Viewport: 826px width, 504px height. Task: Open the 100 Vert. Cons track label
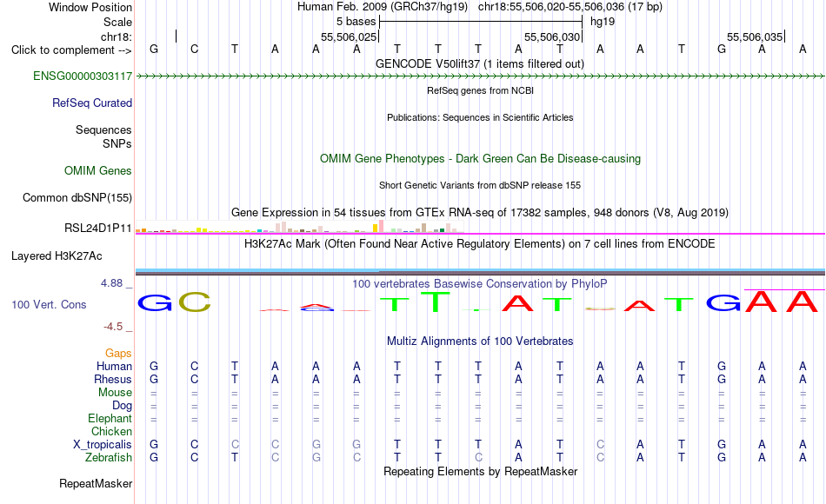tap(49, 305)
